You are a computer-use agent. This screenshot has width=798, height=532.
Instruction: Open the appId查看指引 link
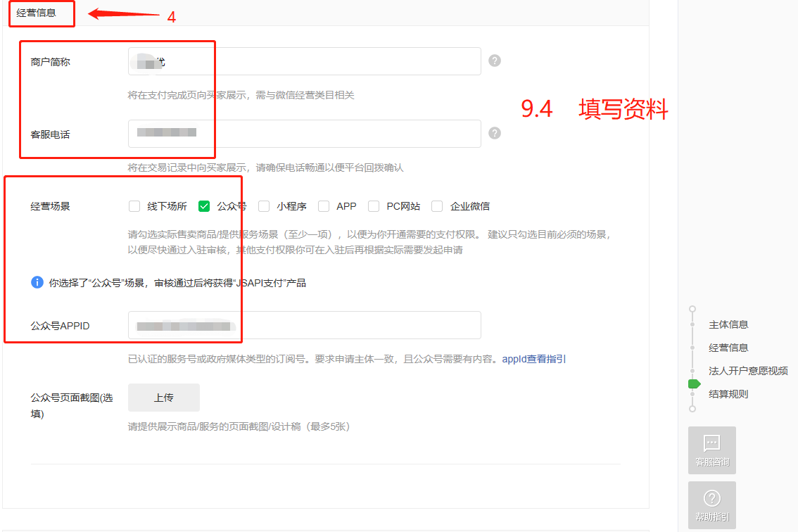coord(533,359)
